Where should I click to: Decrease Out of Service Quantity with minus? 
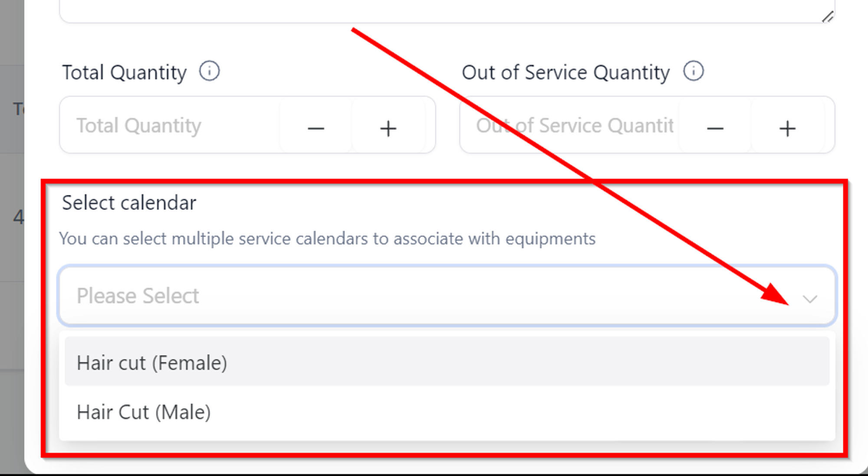tap(715, 128)
